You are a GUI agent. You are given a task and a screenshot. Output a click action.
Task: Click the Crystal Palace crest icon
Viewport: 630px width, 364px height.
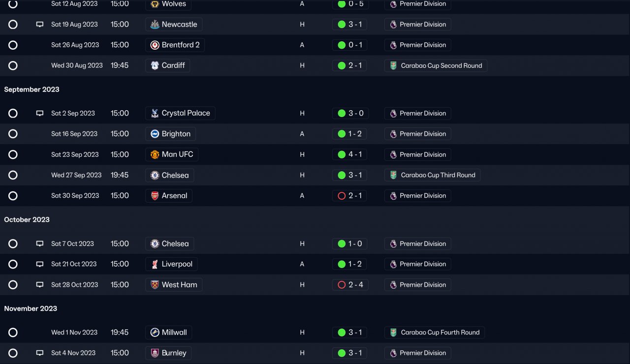click(x=155, y=114)
